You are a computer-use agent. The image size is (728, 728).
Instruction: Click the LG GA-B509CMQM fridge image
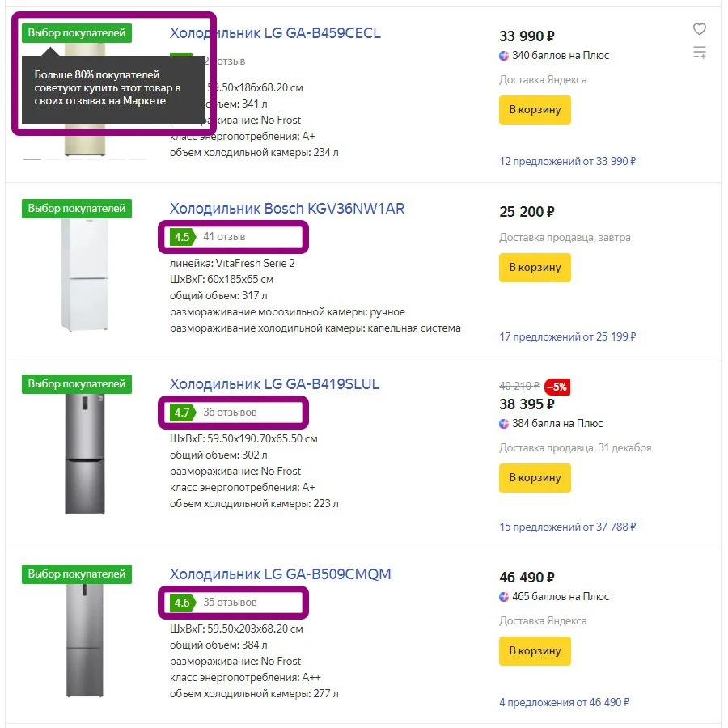pos(84,639)
